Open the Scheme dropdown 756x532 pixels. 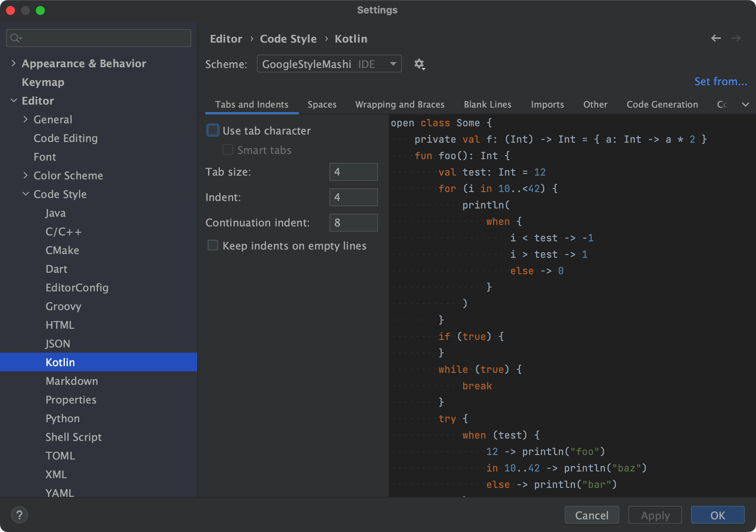click(329, 64)
